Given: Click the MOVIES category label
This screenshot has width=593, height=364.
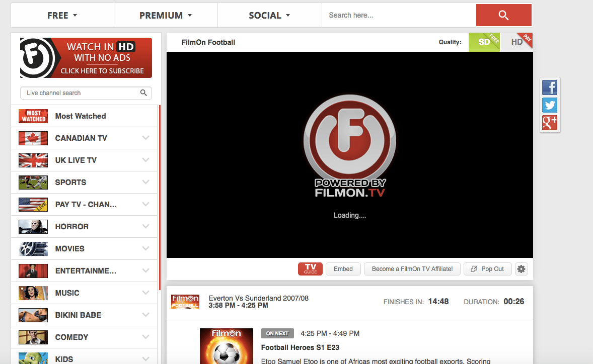Looking at the screenshot, I should [x=69, y=249].
